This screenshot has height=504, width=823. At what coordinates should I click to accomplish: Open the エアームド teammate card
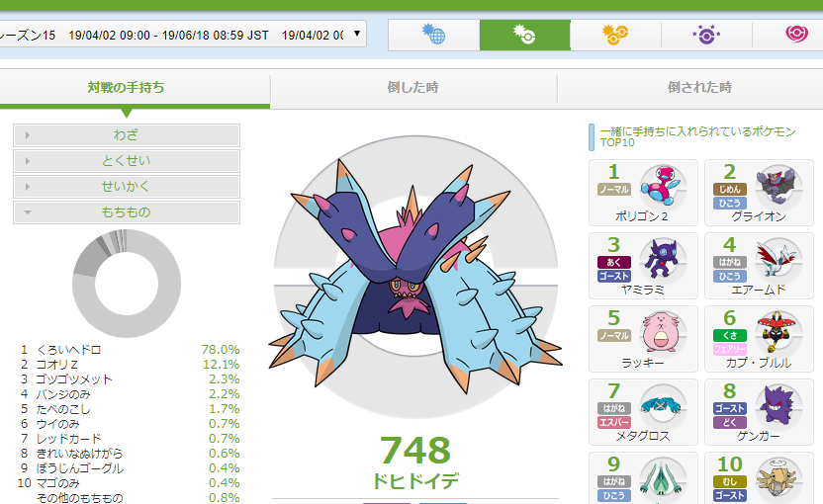[759, 266]
